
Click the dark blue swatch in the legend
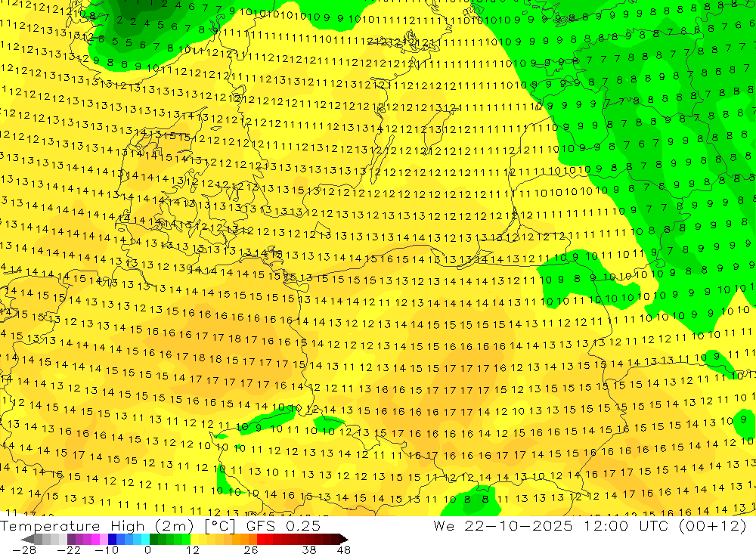(112, 539)
